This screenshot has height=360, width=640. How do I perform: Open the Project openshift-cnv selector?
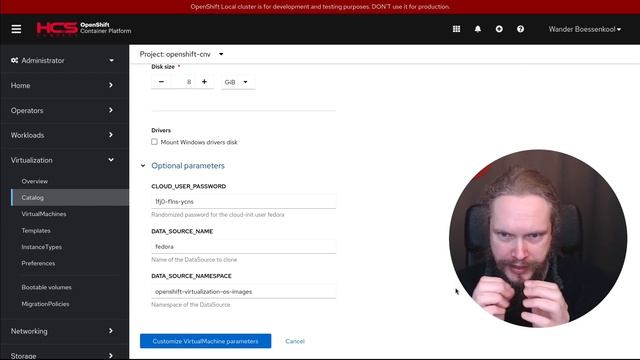[181, 54]
